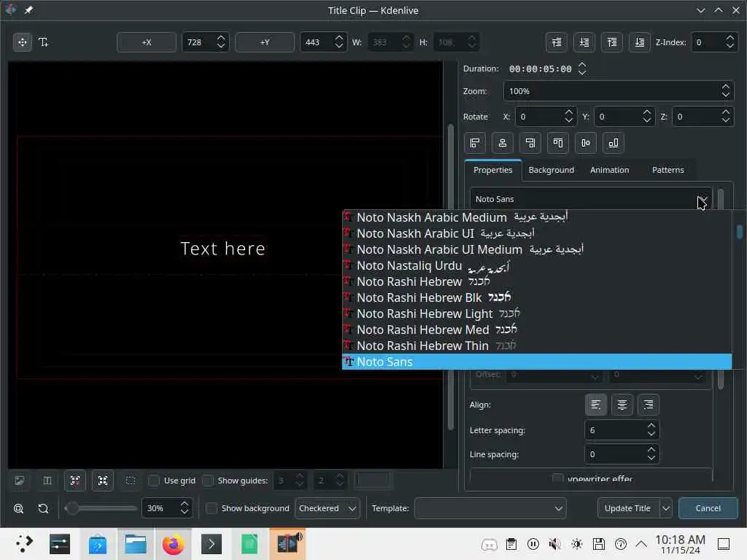Screen dimensions: 747x560
Task: Click the split view icon below the canvas
Action: coord(47,481)
